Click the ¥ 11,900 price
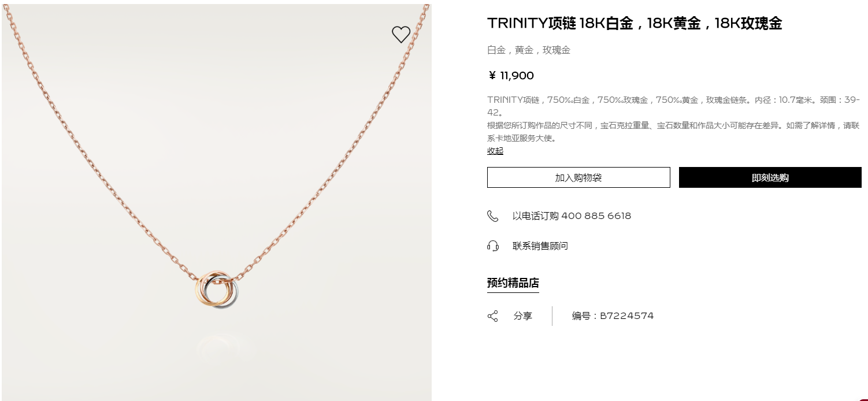 (x=511, y=76)
